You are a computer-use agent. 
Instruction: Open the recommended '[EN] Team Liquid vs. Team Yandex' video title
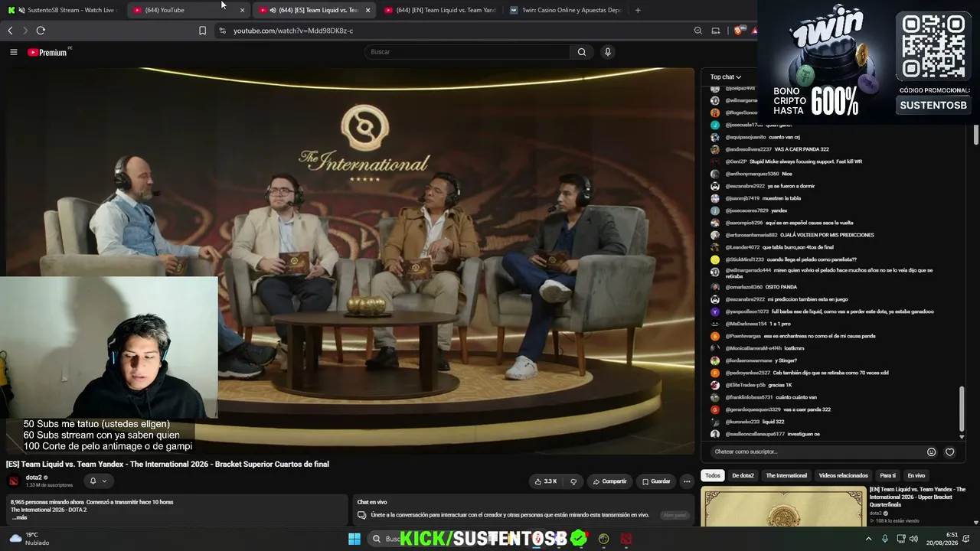click(917, 497)
